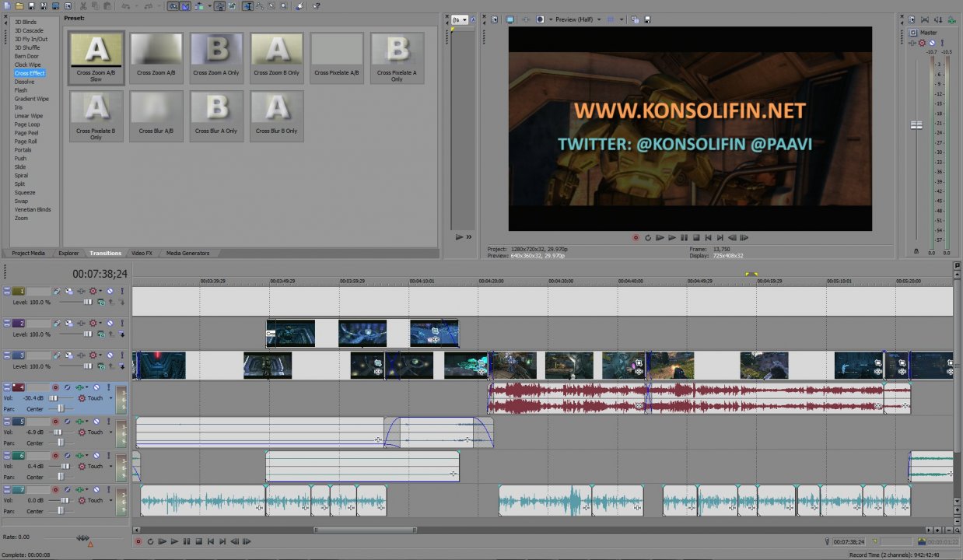Image resolution: width=963 pixels, height=560 pixels.
Task: Select the Envelope Edit tool
Action: 260,6
